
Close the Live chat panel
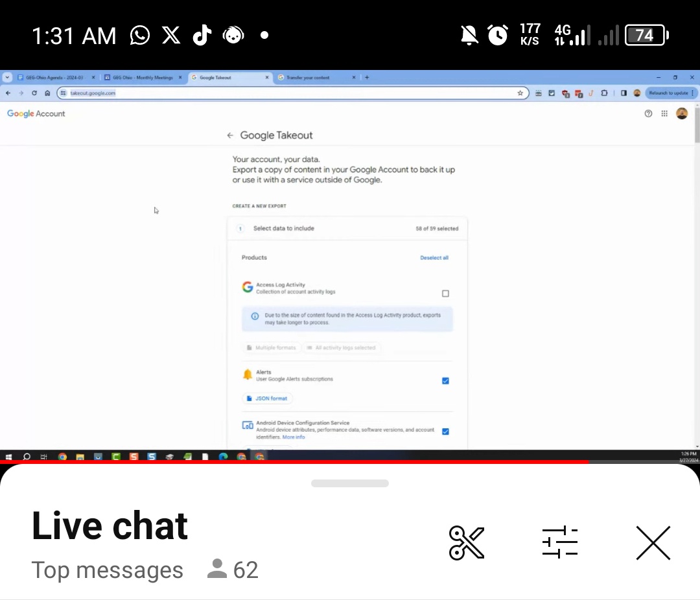click(x=653, y=542)
